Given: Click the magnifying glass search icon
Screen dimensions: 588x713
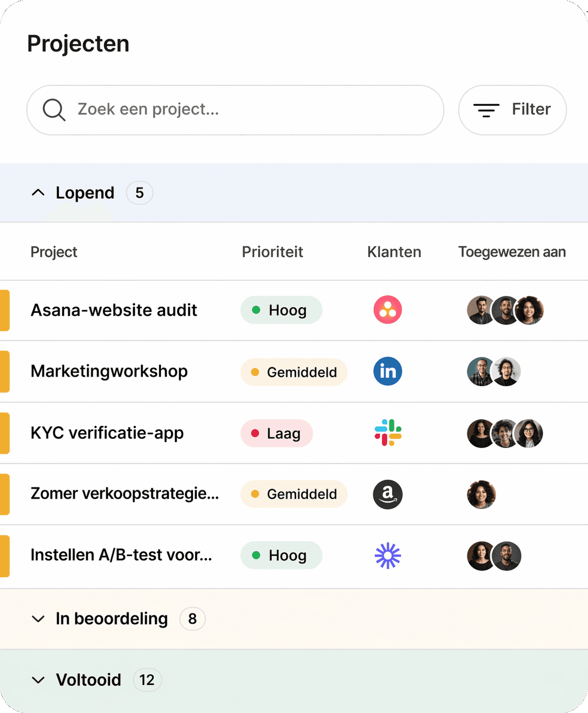Looking at the screenshot, I should (53, 109).
